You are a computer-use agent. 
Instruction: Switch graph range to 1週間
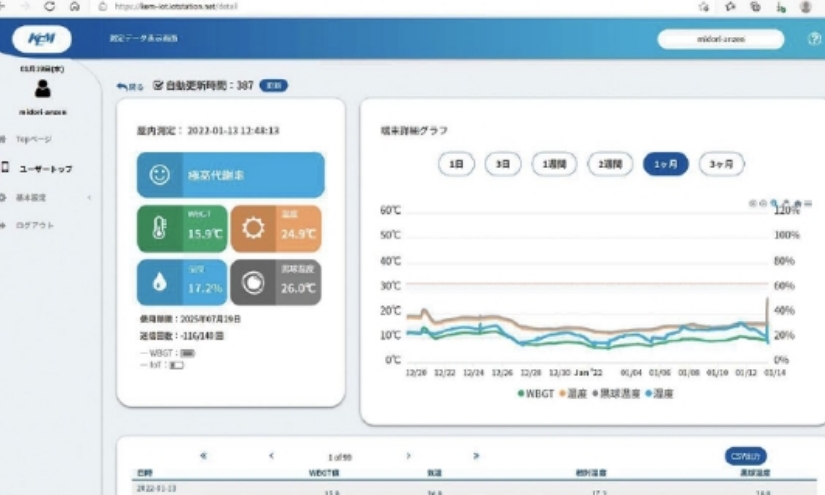click(553, 164)
